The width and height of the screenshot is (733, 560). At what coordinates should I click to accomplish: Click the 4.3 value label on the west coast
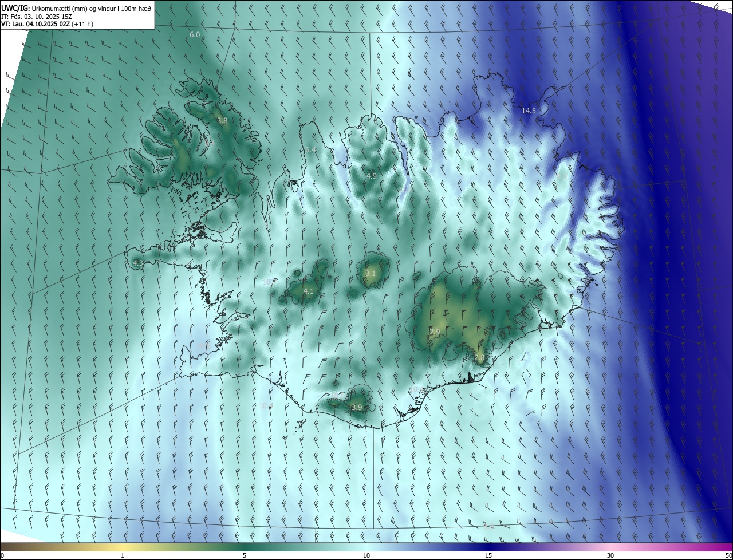pos(137,263)
